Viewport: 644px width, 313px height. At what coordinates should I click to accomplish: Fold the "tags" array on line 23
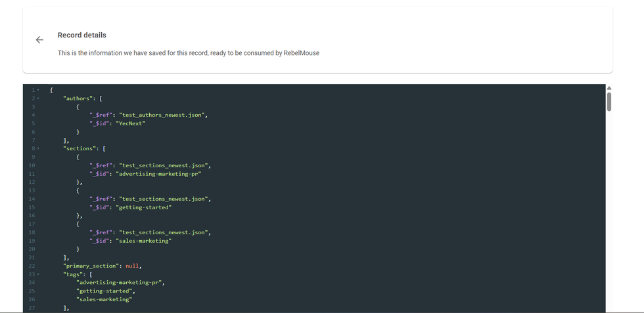tap(38, 274)
